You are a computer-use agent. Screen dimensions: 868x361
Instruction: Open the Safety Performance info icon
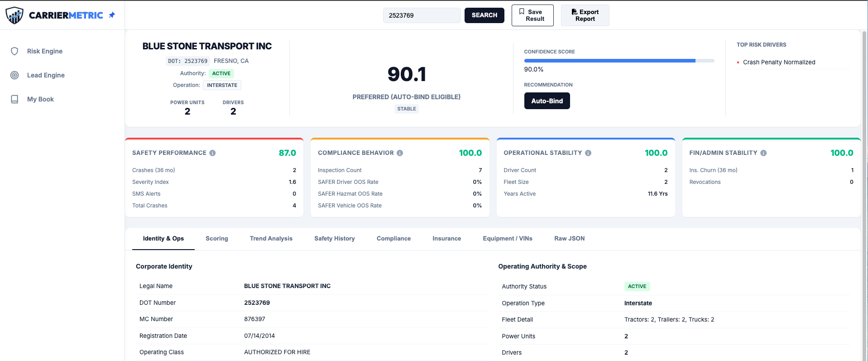(x=212, y=153)
